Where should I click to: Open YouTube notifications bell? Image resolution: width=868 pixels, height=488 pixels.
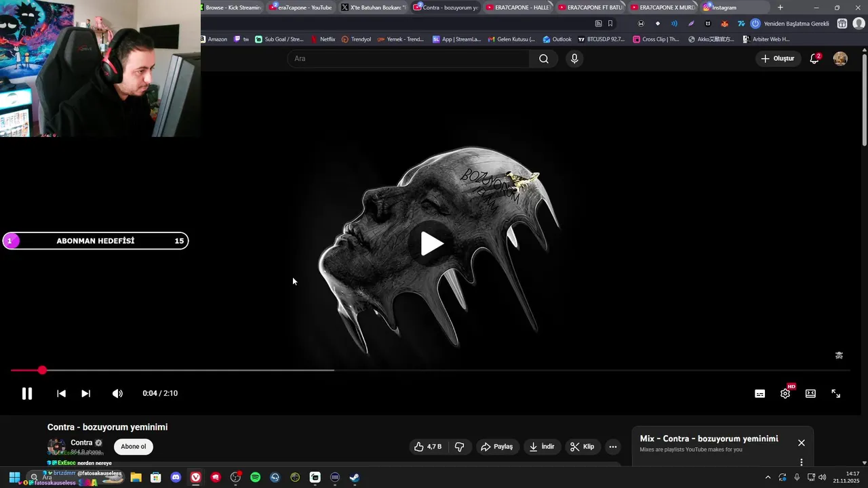click(814, 58)
